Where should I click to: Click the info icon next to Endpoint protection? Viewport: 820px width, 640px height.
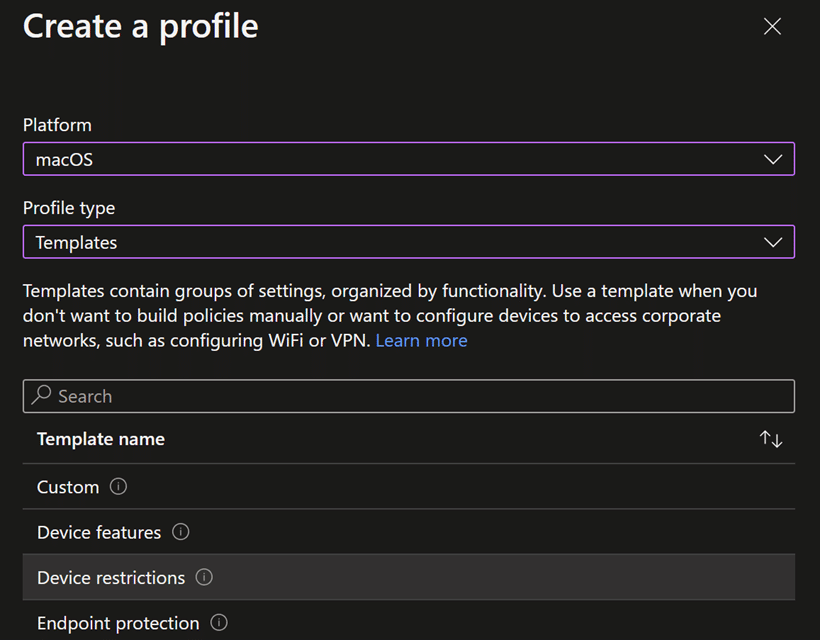point(219,623)
